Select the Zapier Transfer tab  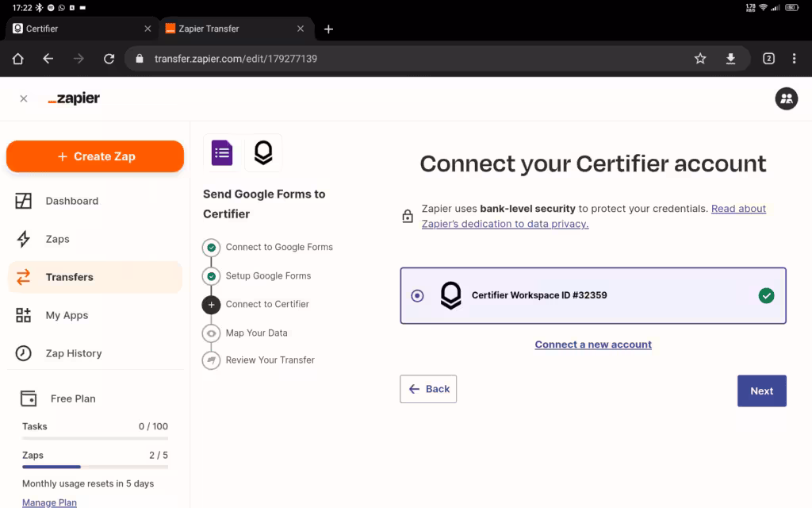point(236,29)
